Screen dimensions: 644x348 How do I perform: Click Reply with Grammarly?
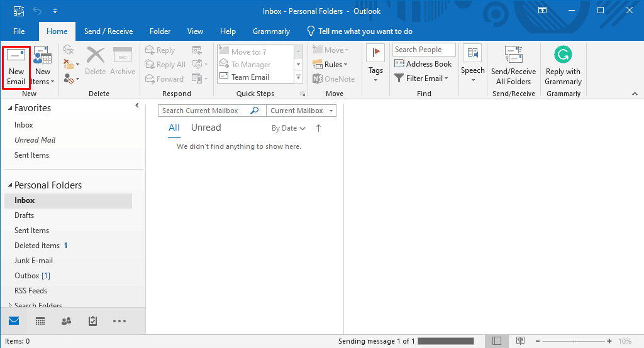pyautogui.click(x=563, y=66)
